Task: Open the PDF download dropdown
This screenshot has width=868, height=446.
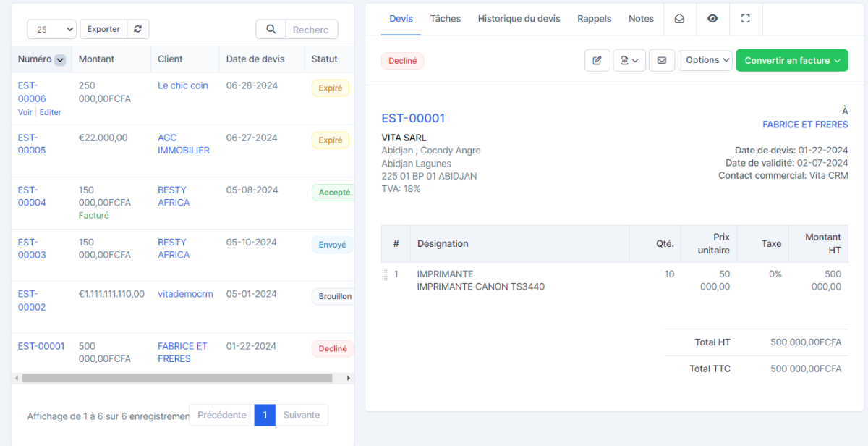Action: click(x=629, y=61)
